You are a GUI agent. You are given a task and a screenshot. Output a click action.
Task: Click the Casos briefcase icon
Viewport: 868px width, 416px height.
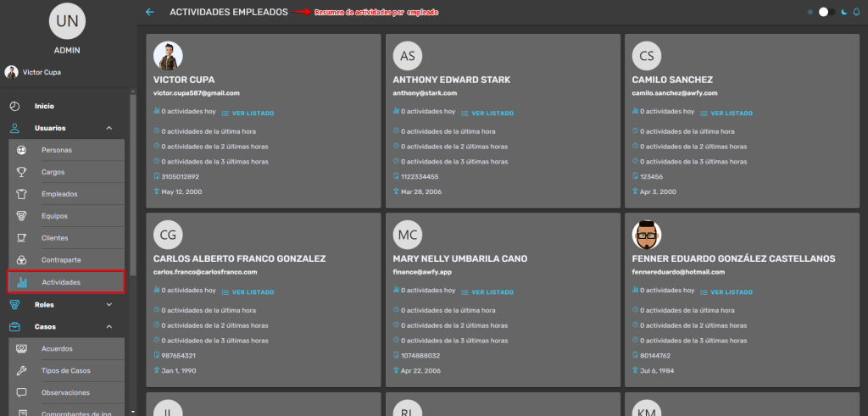(x=15, y=326)
